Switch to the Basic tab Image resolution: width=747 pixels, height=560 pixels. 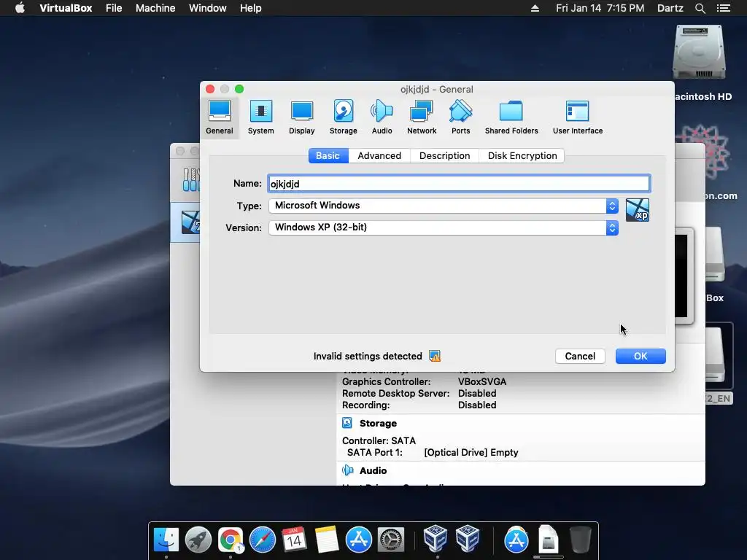tap(328, 156)
